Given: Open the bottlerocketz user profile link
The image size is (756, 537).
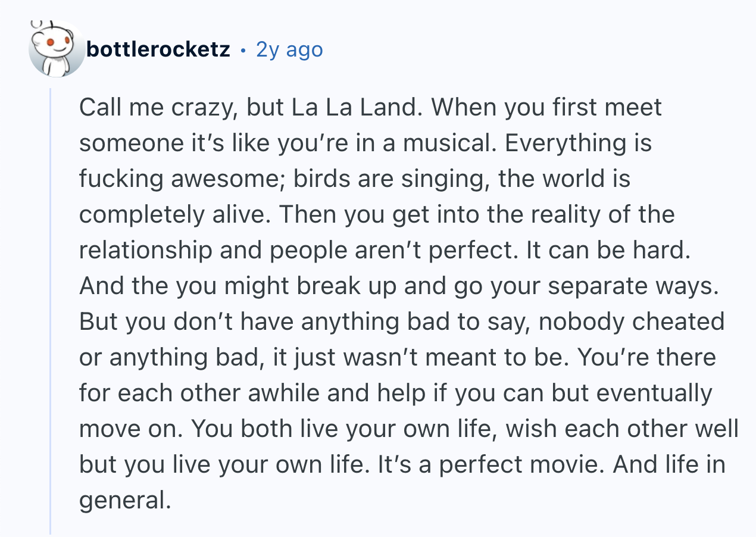Looking at the screenshot, I should [x=158, y=49].
